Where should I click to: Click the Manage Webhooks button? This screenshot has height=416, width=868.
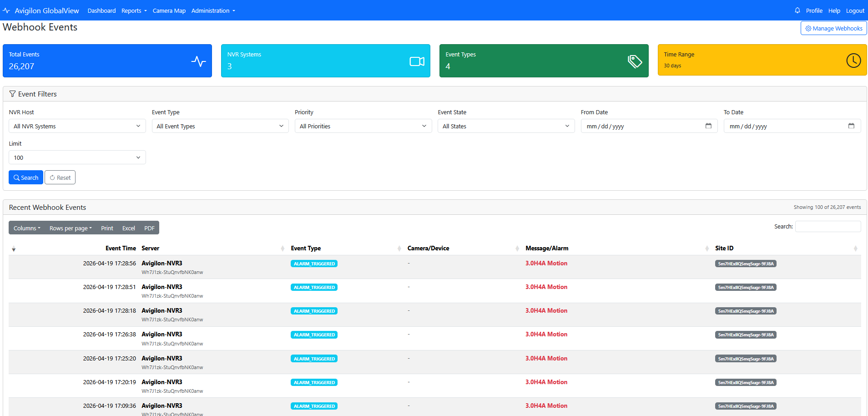coord(833,28)
